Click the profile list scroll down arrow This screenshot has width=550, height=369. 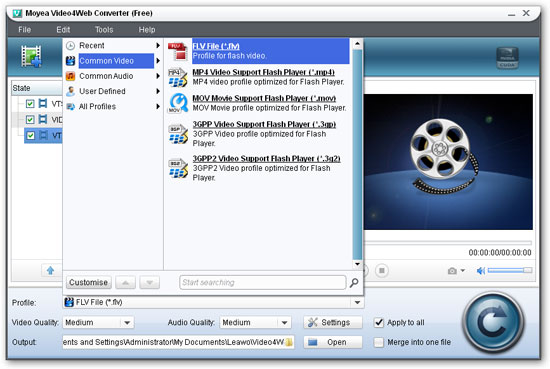pos(357,264)
